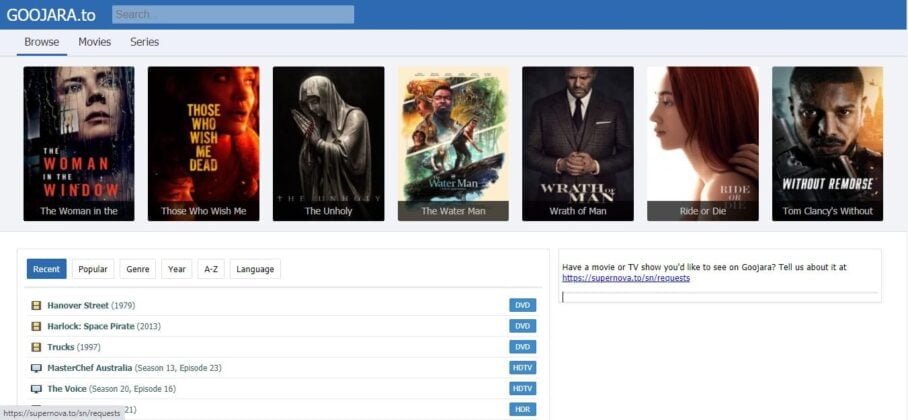Select the Genre filter tab
The width and height of the screenshot is (908, 420).
pos(138,269)
